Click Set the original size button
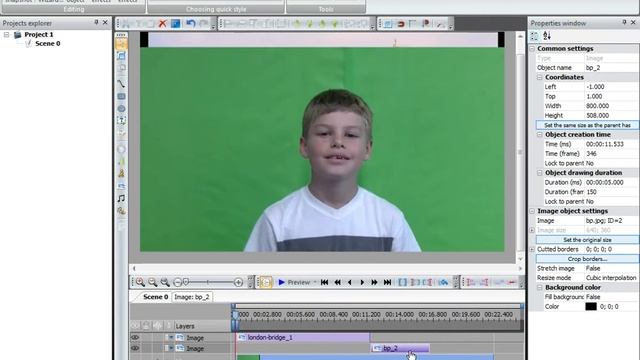The height and width of the screenshot is (360, 640). point(587,240)
